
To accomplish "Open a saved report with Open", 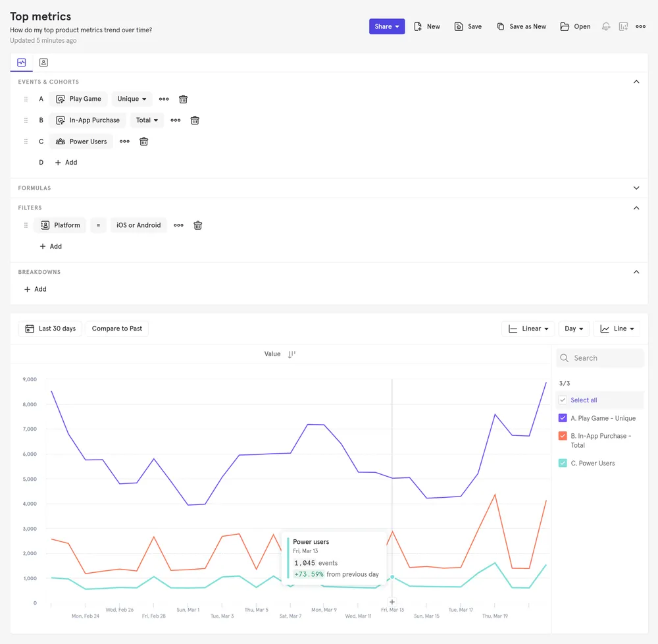I will click(x=575, y=26).
